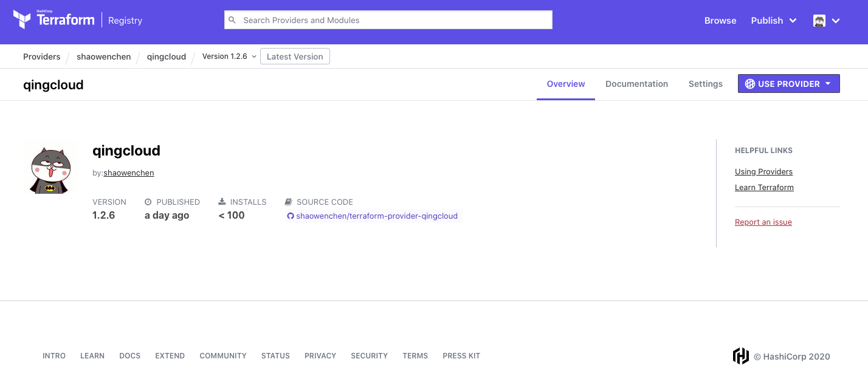This screenshot has width=868, height=376.
Task: Open the Settings tab
Action: 706,84
